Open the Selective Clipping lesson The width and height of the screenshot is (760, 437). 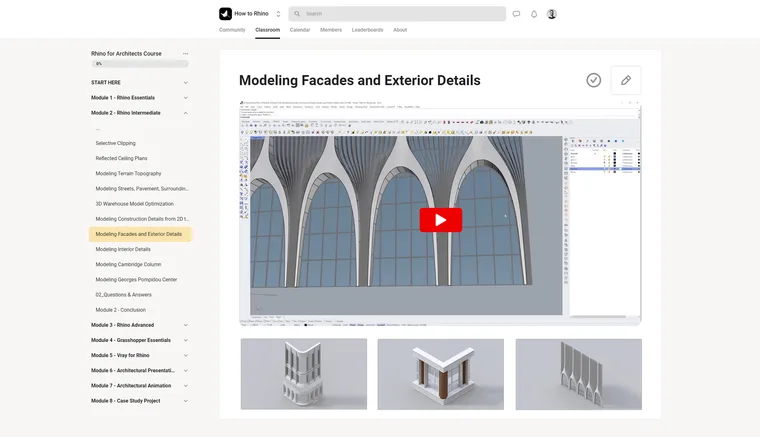(115, 143)
